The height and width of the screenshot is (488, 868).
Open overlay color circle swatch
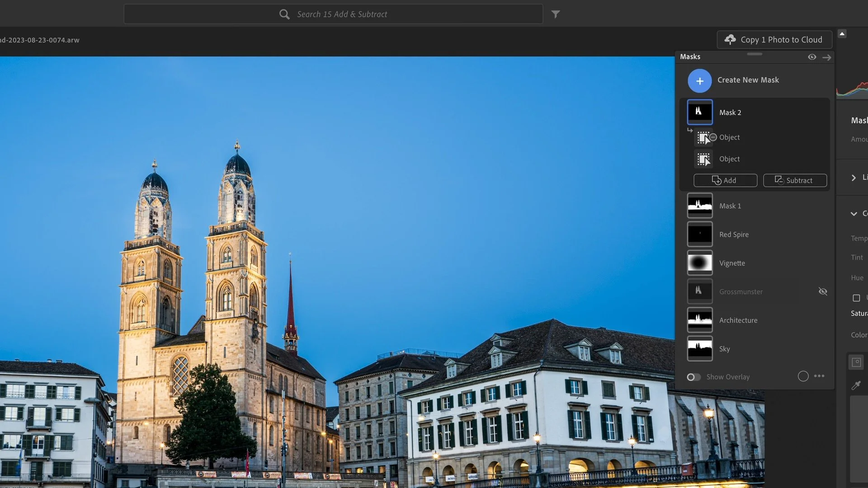point(803,376)
